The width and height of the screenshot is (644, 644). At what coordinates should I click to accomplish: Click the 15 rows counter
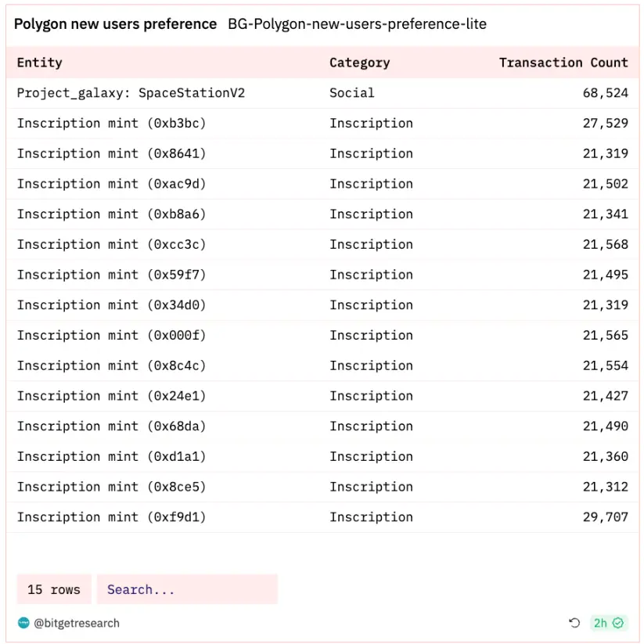pyautogui.click(x=54, y=589)
